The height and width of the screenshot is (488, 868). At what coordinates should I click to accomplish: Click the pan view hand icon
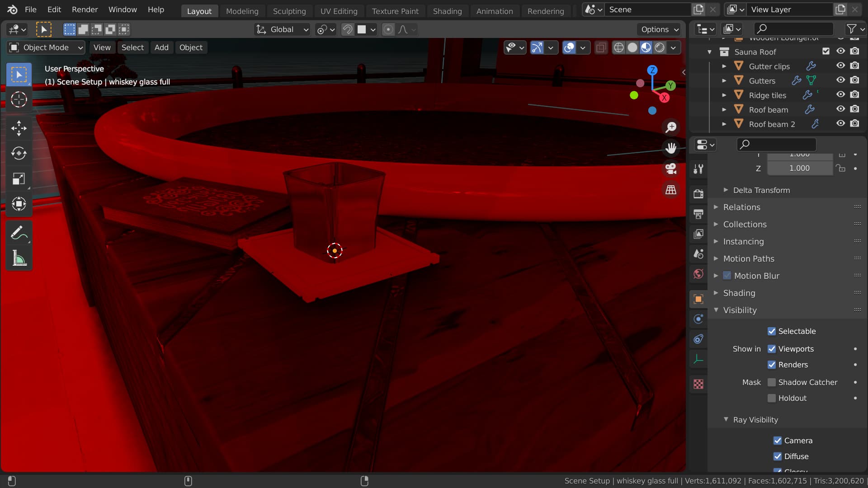(x=671, y=148)
